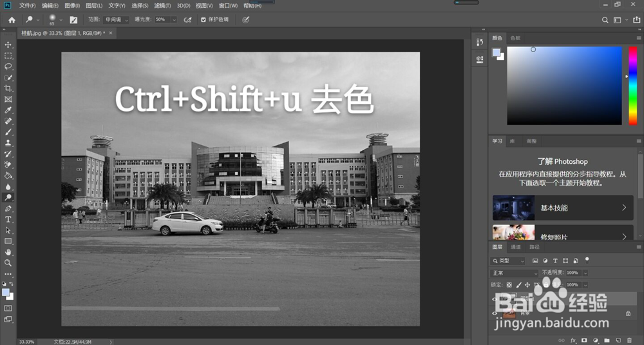The width and height of the screenshot is (644, 345).
Task: Toggle the brush settings panel
Action: [x=73, y=20]
